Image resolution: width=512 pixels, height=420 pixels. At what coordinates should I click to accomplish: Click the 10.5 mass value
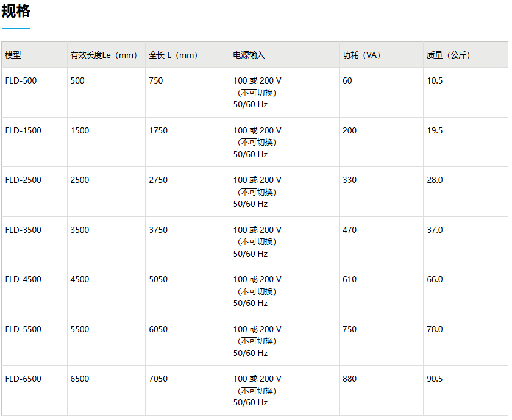[x=435, y=80]
